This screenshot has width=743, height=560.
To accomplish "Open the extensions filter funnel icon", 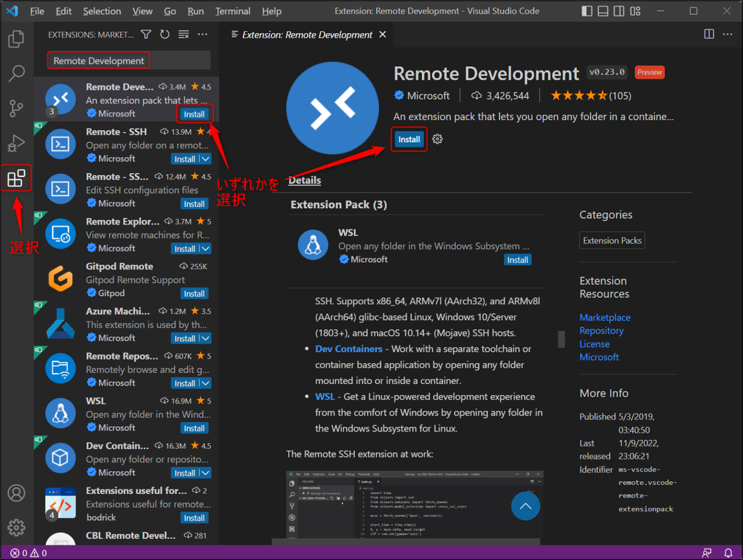I will (x=146, y=34).
